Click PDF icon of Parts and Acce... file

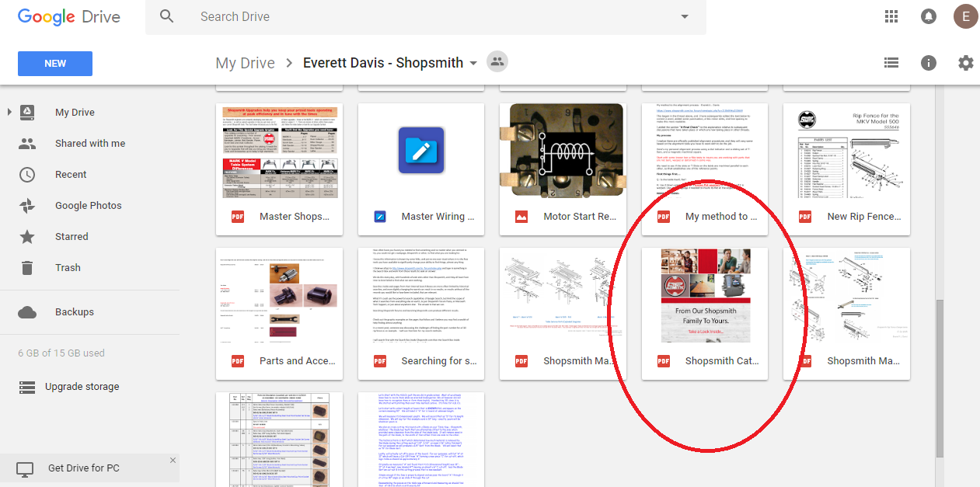(238, 361)
